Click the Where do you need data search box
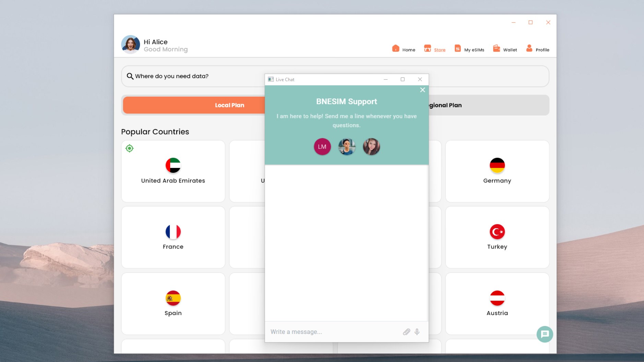 pos(335,76)
